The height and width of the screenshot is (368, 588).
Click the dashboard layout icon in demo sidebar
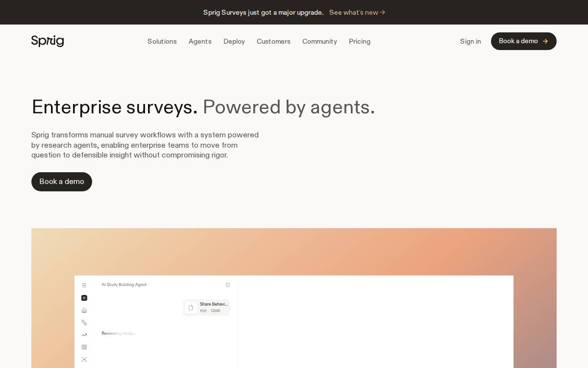point(84,347)
